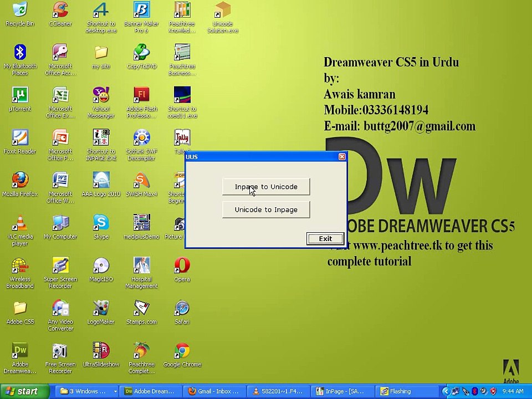
Task: Switch to the InPage taskbar button
Action: pyautogui.click(x=342, y=391)
